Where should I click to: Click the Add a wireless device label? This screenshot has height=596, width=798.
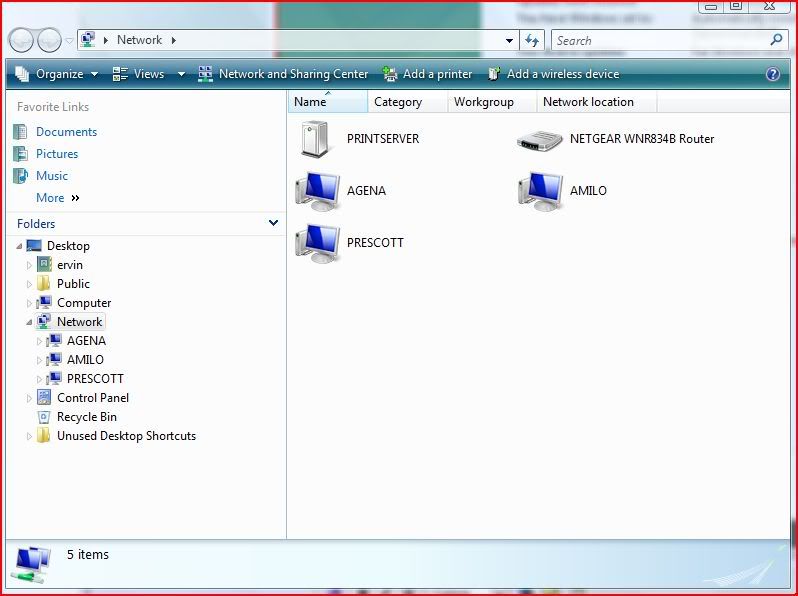pos(563,74)
